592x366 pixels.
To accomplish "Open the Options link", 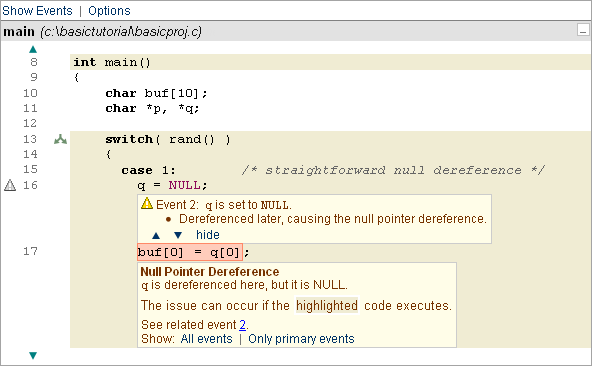I will tap(109, 11).
